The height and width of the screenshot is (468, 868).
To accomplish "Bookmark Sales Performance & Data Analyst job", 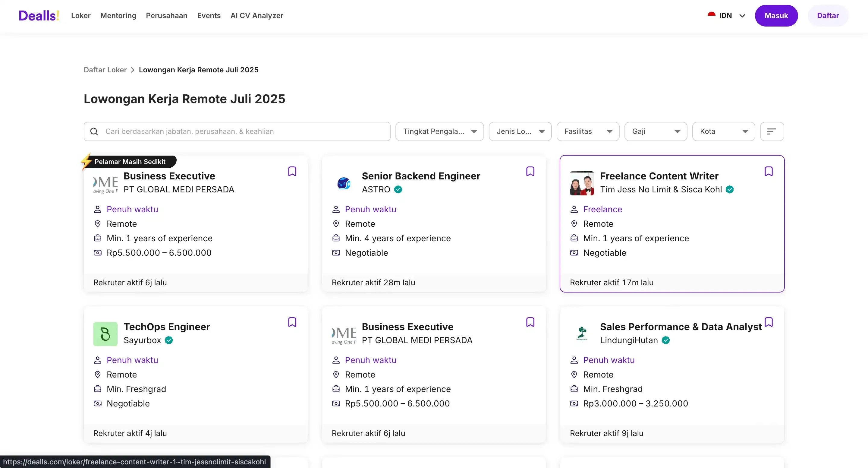I will point(769,322).
